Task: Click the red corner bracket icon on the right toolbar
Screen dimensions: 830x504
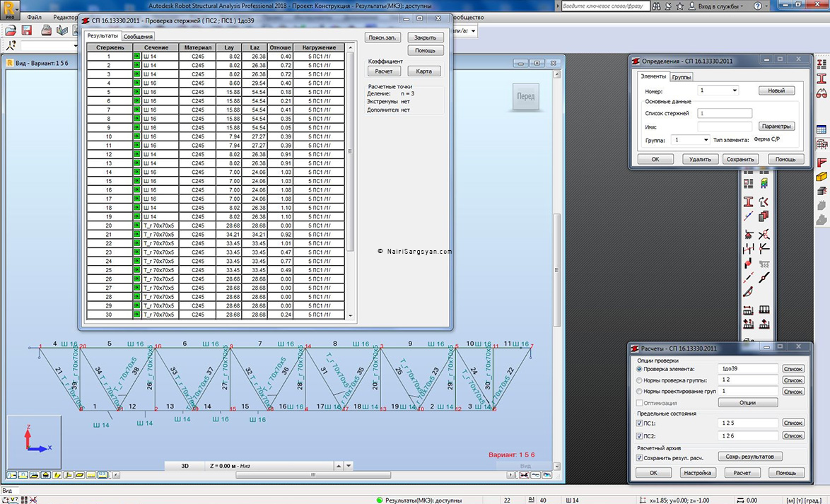Action: pos(822,162)
